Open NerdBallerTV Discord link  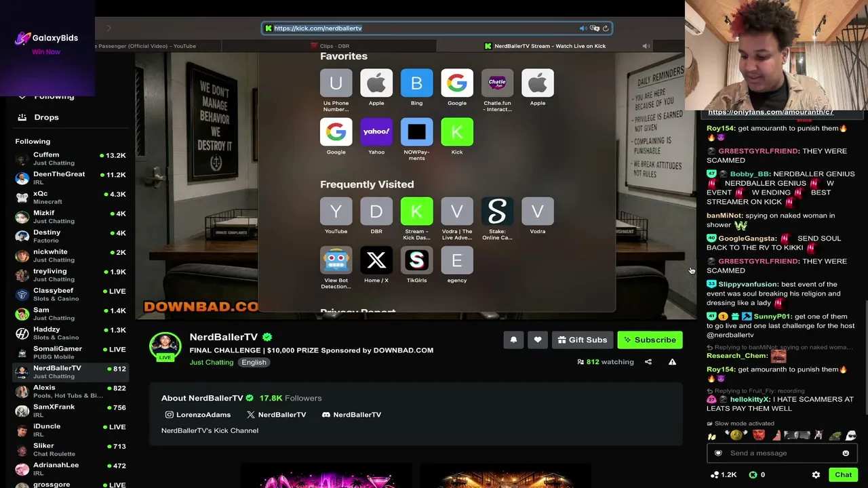point(351,415)
